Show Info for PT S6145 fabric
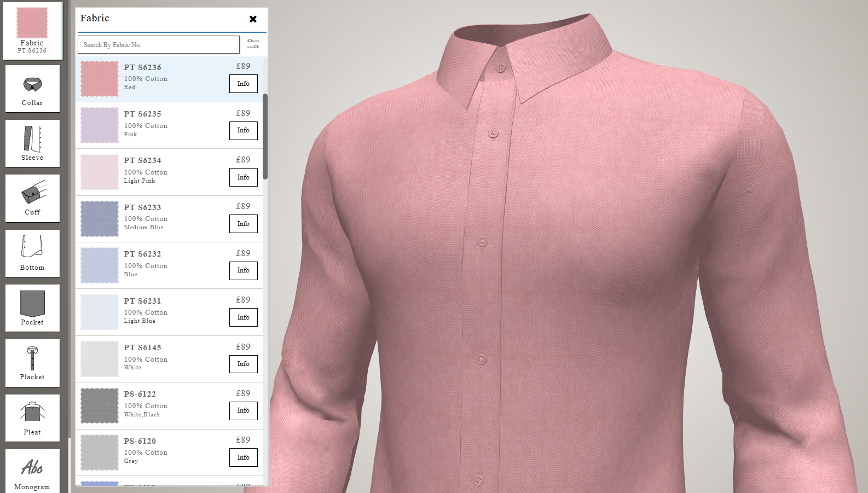Viewport: 868px width, 493px height. tap(244, 364)
